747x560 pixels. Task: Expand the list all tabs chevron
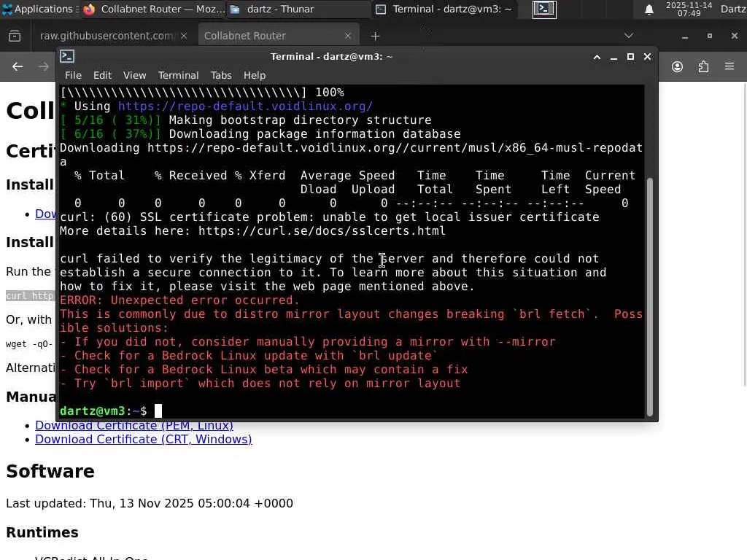coord(629,36)
